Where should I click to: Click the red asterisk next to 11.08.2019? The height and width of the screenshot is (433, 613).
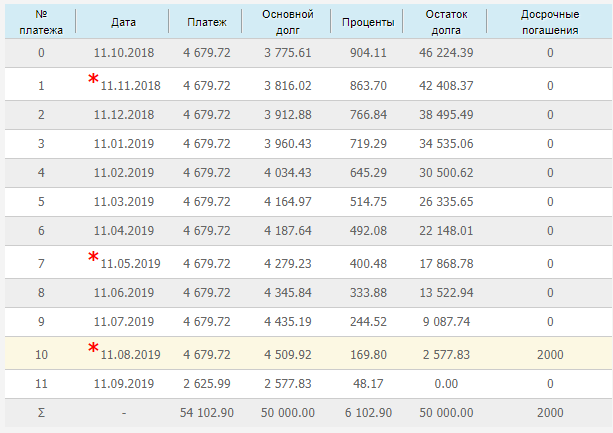(94, 347)
